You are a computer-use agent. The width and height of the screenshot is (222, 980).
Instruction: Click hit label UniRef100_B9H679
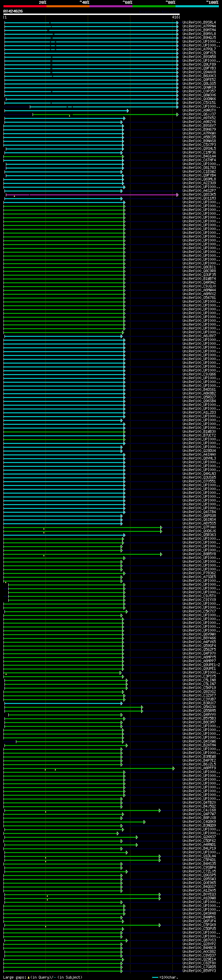(x=199, y=129)
